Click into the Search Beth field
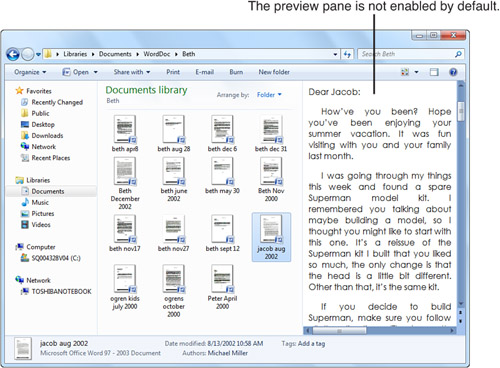Viewport: 500px width, 368px height. tap(407, 54)
